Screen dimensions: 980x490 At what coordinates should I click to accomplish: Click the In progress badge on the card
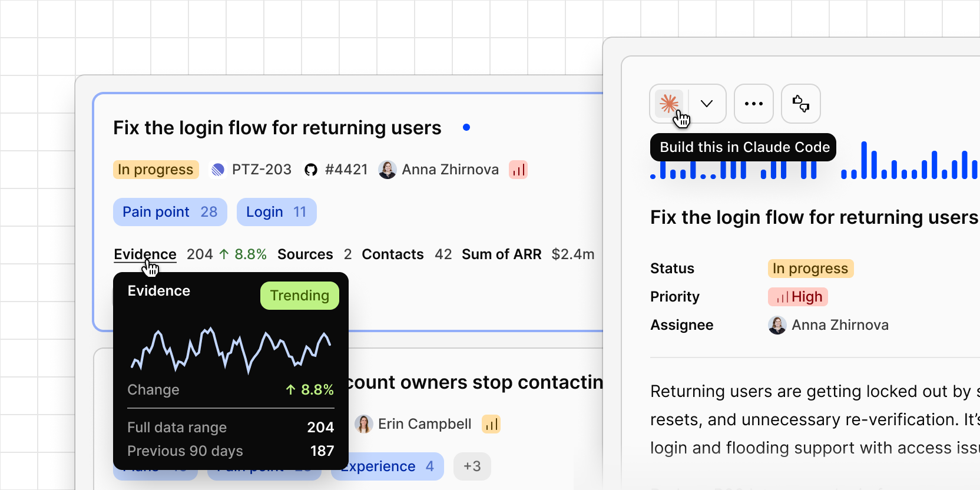tap(156, 170)
